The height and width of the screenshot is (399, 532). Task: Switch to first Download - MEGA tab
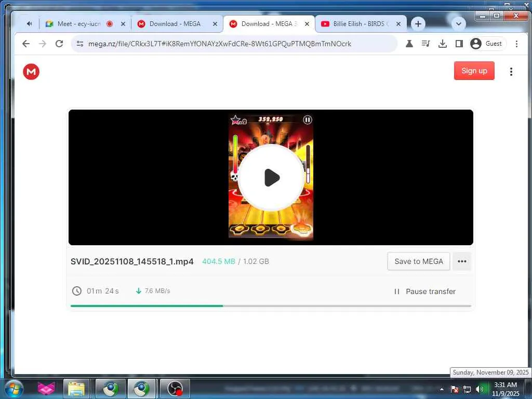tap(175, 24)
